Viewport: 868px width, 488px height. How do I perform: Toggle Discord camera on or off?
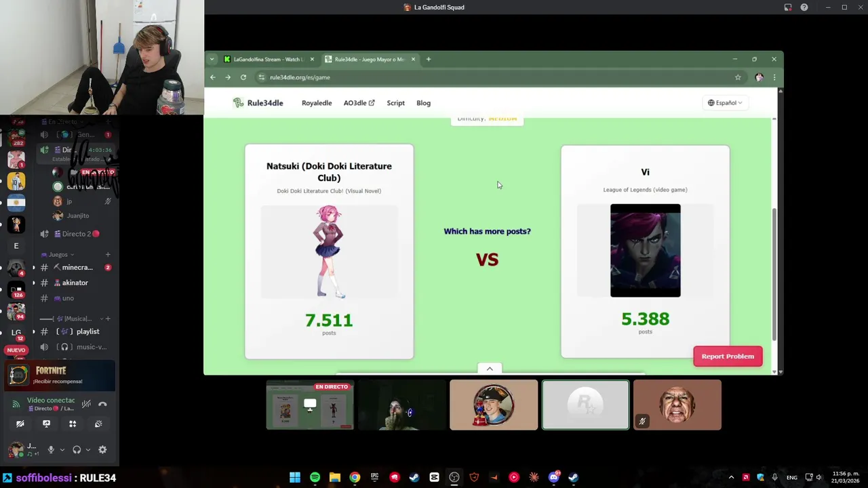click(x=20, y=424)
